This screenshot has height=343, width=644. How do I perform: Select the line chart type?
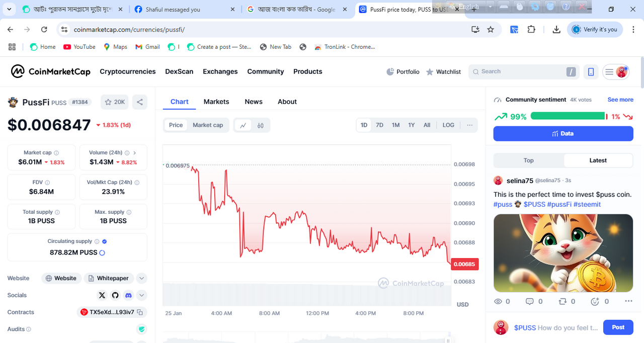pyautogui.click(x=243, y=125)
